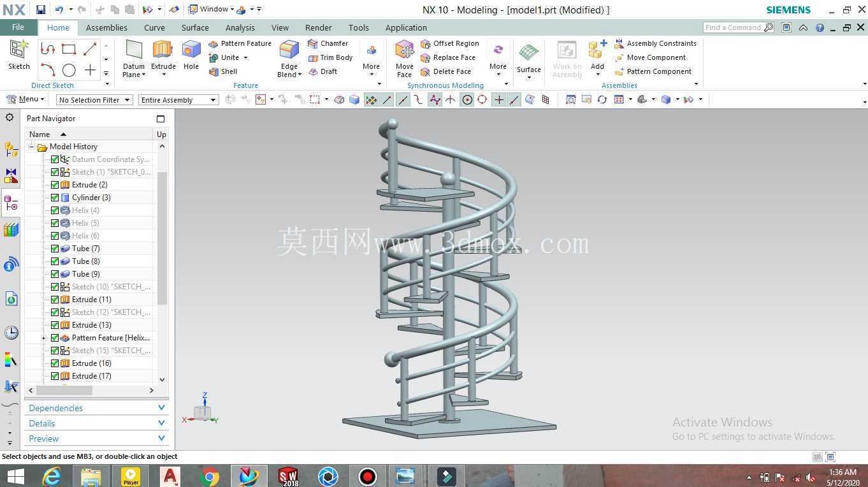Select the Pattern Feature command
Viewport: 868px width, 487px height.
pyautogui.click(x=240, y=43)
